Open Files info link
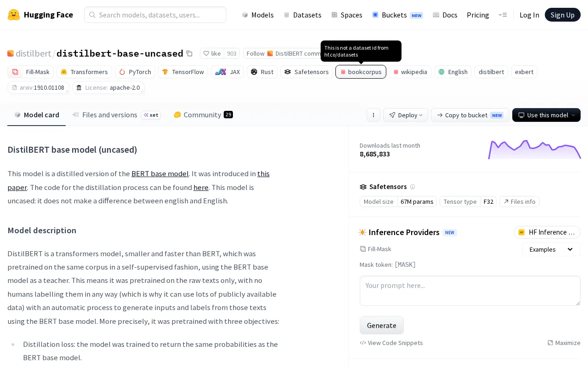The width and height of the screenshot is (588, 368). coord(520,201)
